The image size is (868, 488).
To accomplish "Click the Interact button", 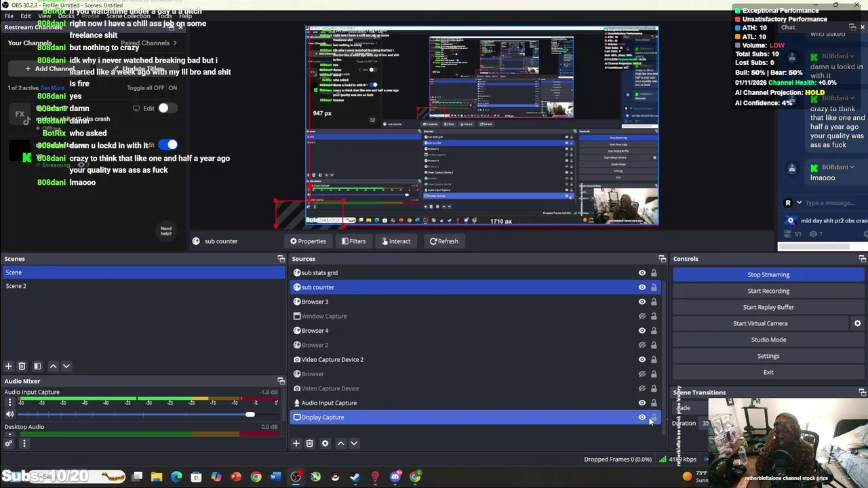I will click(396, 241).
